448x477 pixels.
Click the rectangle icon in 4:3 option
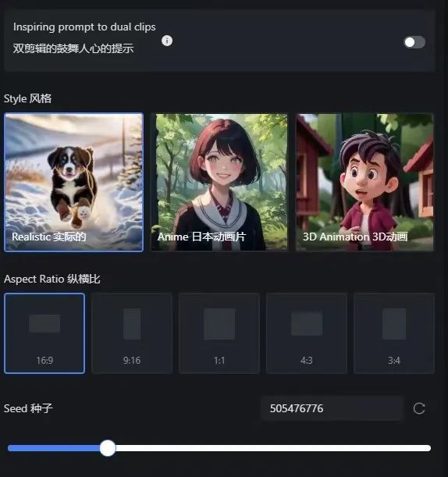click(x=306, y=324)
